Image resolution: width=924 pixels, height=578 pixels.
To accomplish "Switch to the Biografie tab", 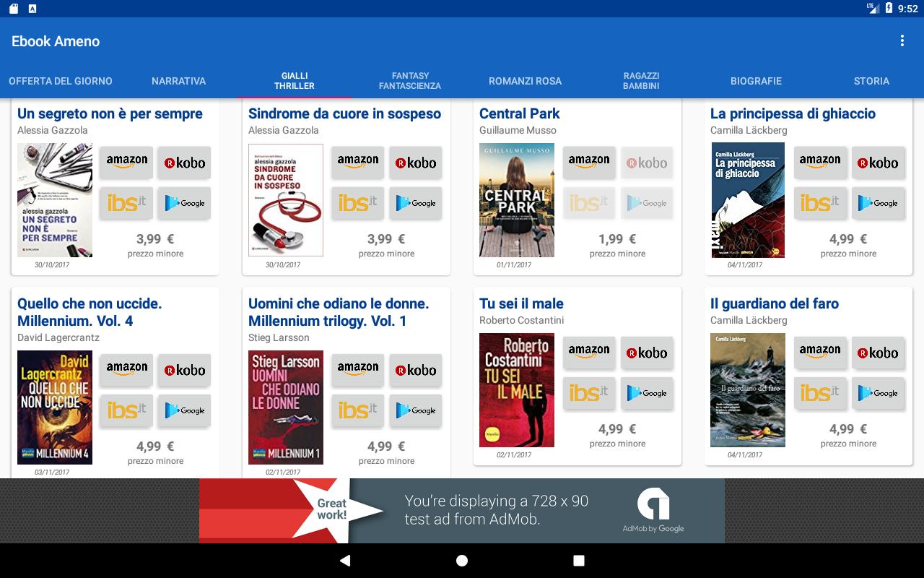I will tap(757, 81).
